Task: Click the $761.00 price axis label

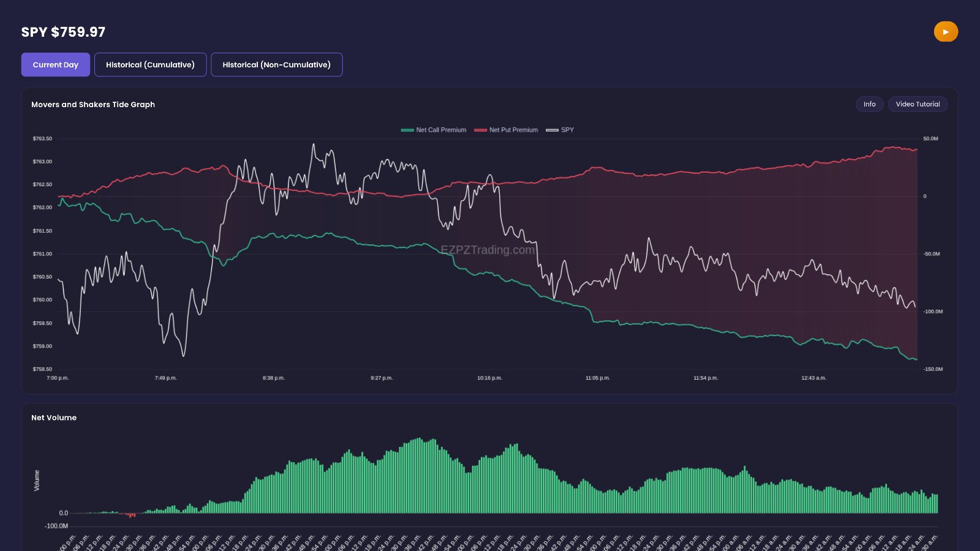Action: [x=42, y=254]
